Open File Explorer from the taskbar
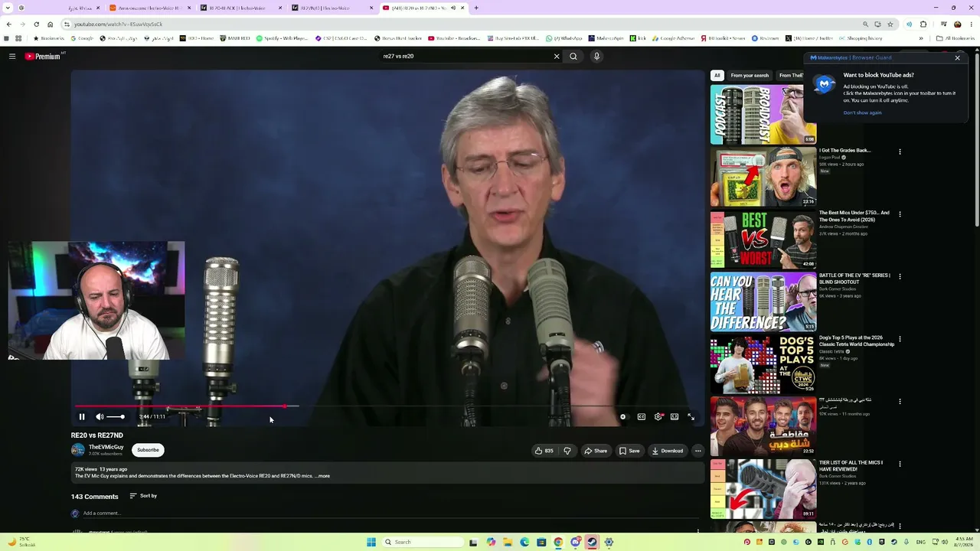 coord(508,542)
